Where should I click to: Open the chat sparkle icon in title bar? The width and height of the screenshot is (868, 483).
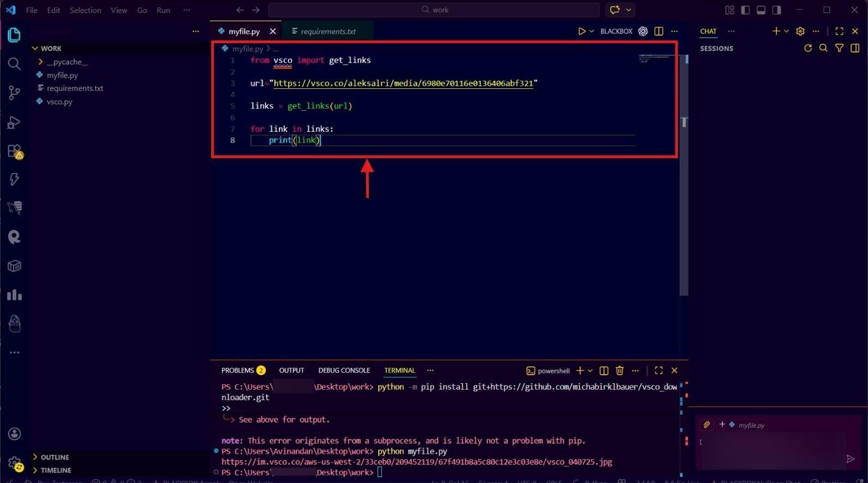click(615, 10)
